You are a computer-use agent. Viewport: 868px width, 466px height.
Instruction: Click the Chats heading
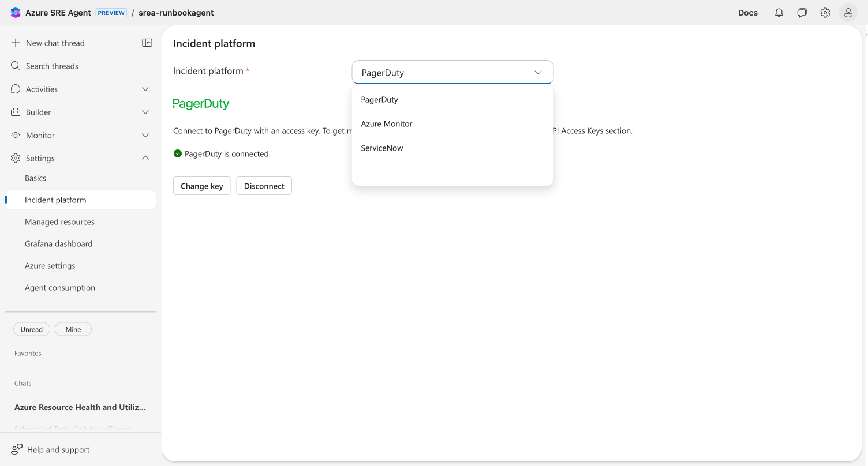coord(23,383)
